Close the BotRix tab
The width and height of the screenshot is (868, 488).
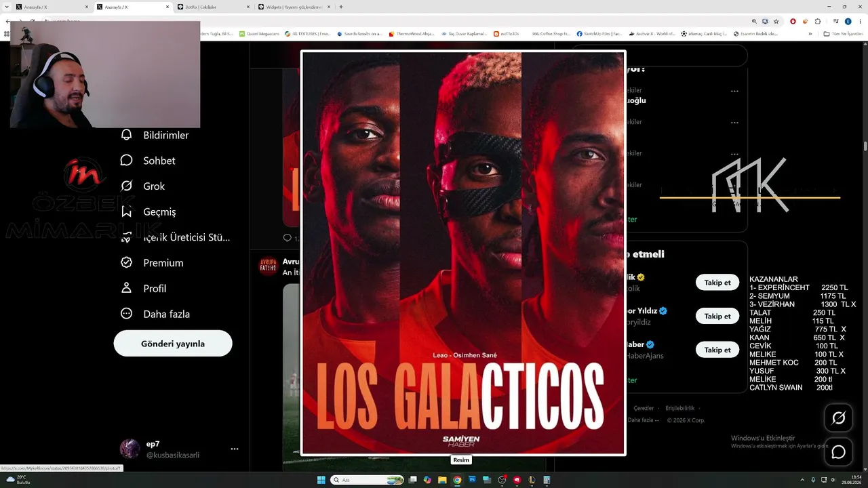[x=248, y=7]
